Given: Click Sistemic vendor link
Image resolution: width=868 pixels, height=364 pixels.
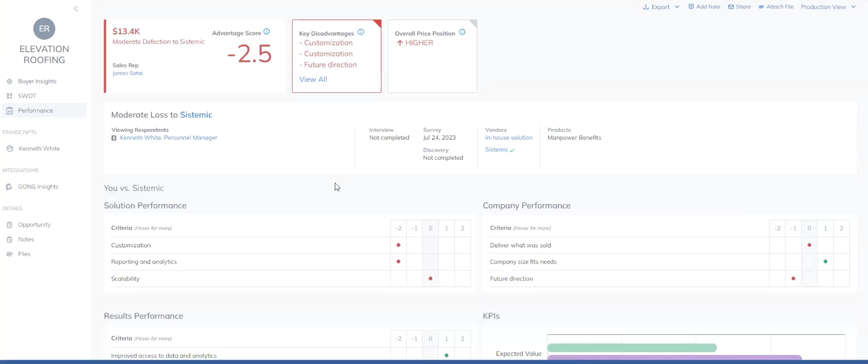Looking at the screenshot, I should [x=496, y=150].
